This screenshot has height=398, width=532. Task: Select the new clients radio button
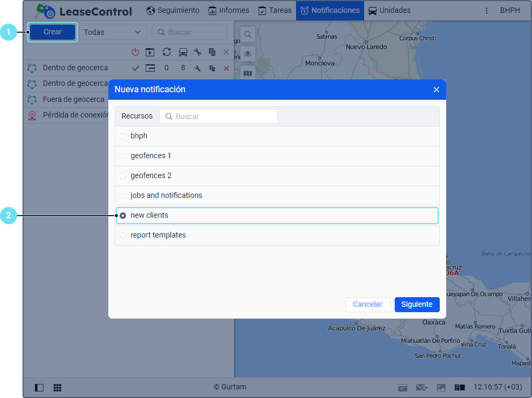click(123, 216)
